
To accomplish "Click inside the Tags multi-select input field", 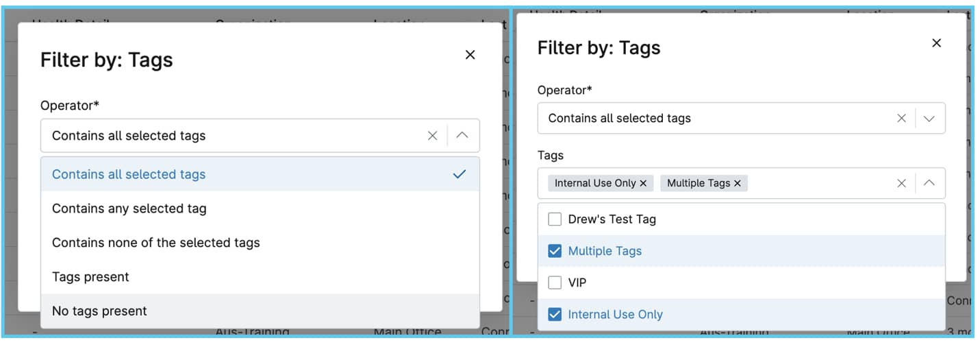I will tap(818, 183).
